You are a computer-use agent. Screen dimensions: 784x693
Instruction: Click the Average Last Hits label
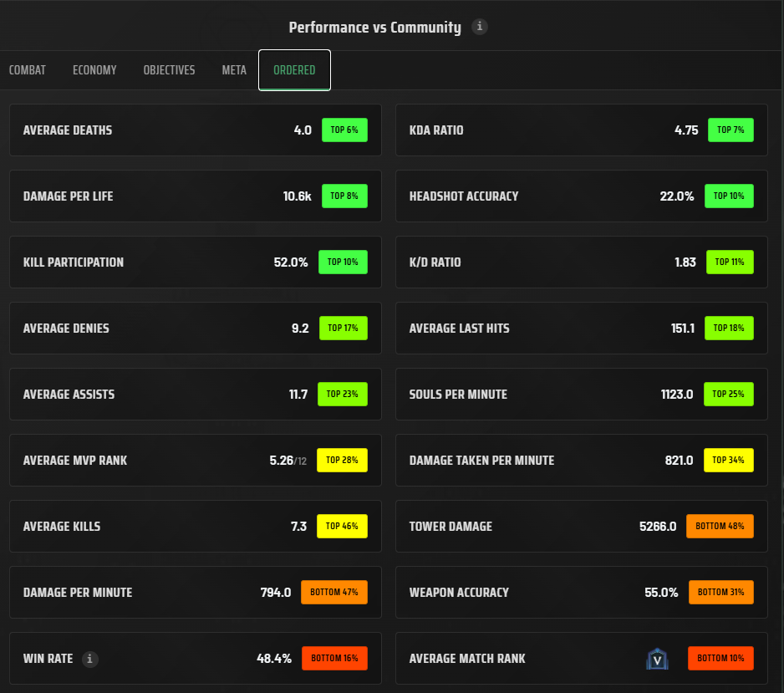tap(460, 329)
